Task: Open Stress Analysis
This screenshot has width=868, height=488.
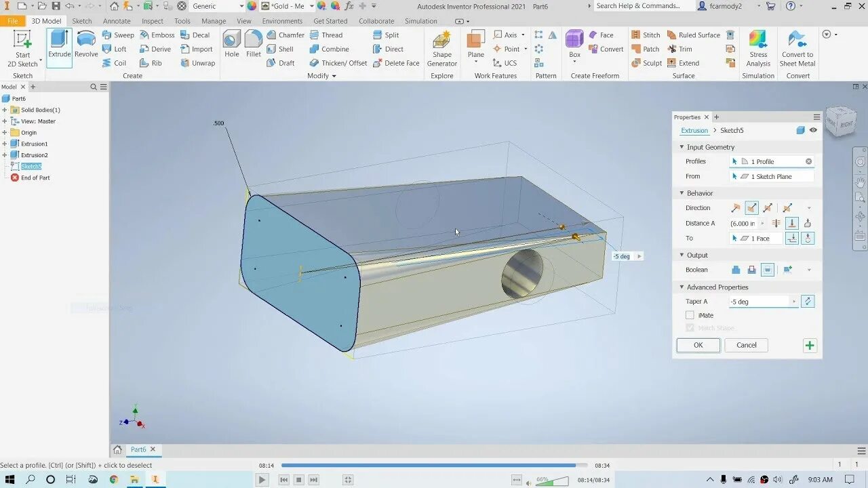Action: [x=758, y=49]
